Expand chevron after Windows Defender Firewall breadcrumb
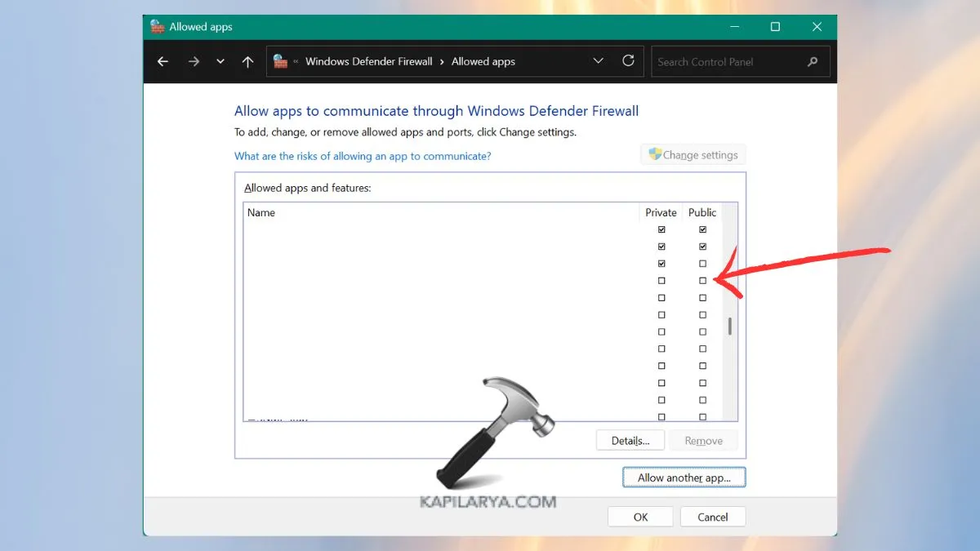 pos(442,61)
